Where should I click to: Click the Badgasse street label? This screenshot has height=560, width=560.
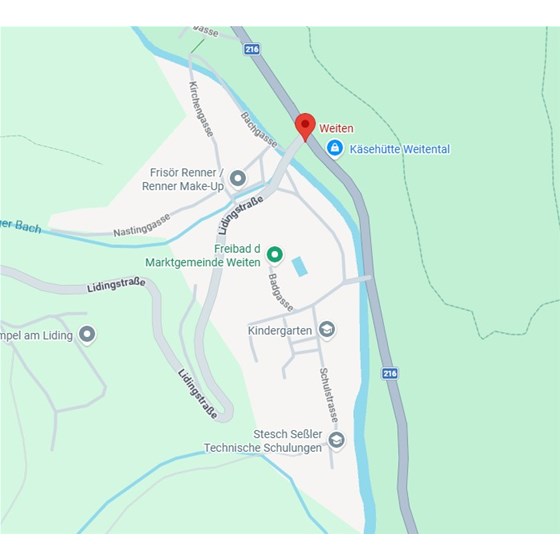pyautogui.click(x=281, y=292)
